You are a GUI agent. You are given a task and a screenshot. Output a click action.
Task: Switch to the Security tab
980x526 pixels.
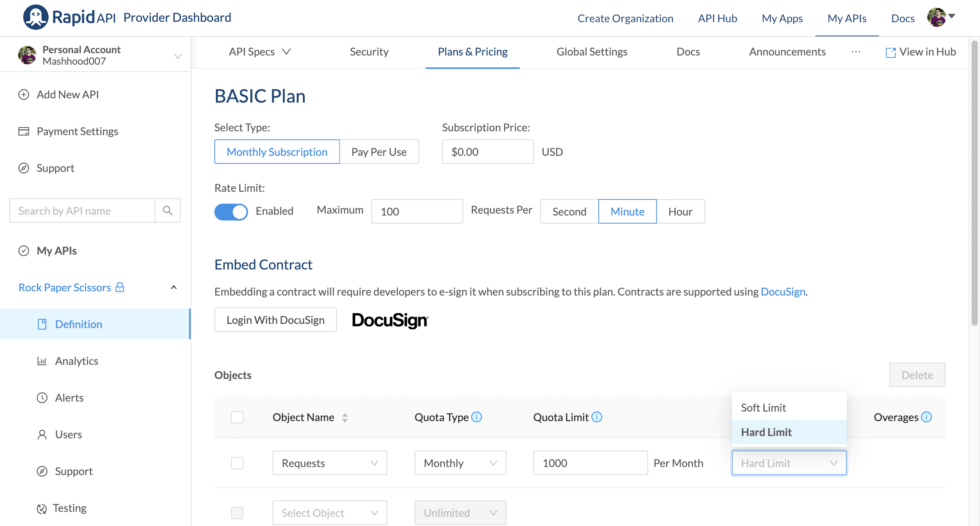pyautogui.click(x=369, y=52)
